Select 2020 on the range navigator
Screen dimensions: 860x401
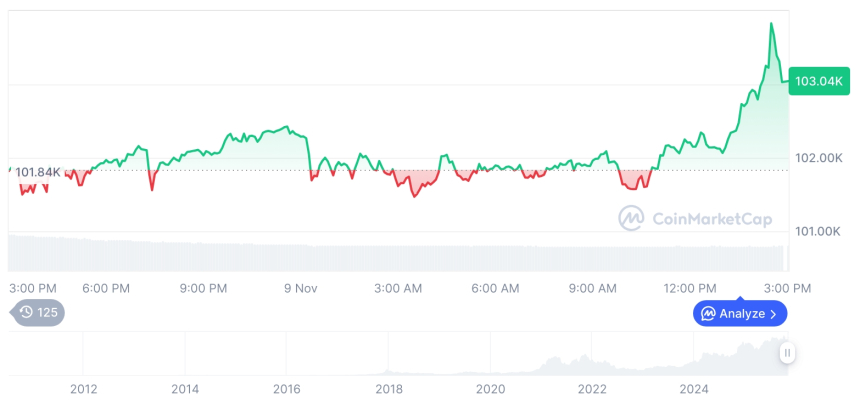click(x=490, y=388)
